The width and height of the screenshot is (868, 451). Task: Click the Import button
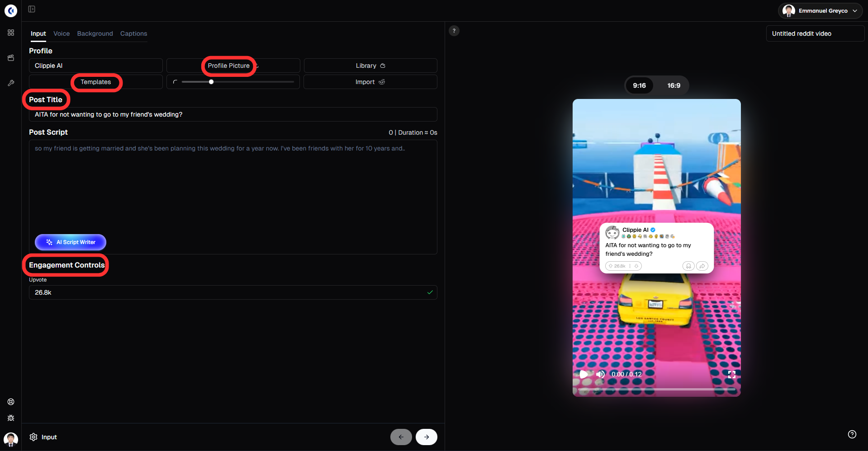370,82
